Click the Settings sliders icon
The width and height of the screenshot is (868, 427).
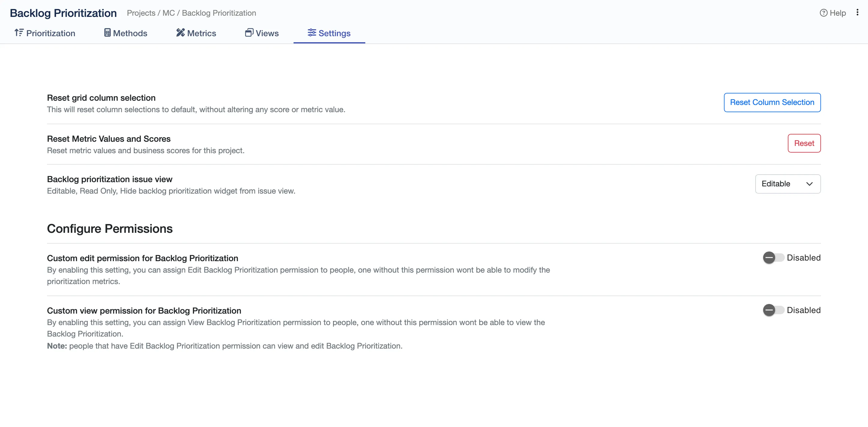312,32
